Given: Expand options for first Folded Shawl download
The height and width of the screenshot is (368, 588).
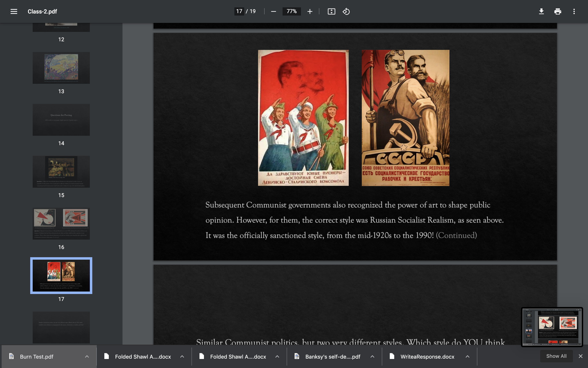Looking at the screenshot, I should (182, 357).
